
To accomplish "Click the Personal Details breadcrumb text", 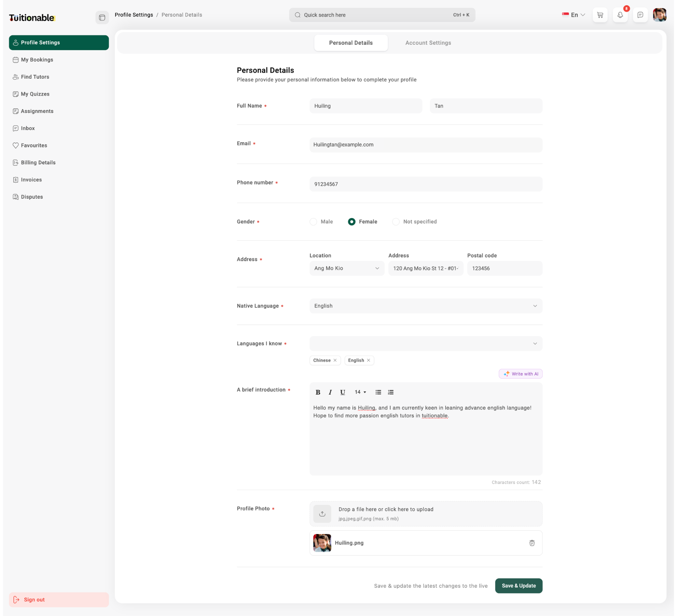I will coord(182,15).
